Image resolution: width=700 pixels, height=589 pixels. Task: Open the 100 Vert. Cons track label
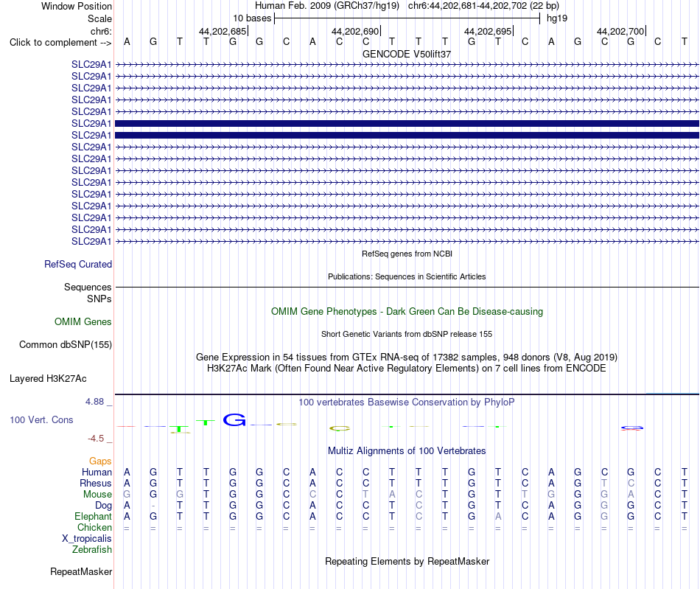click(41, 419)
